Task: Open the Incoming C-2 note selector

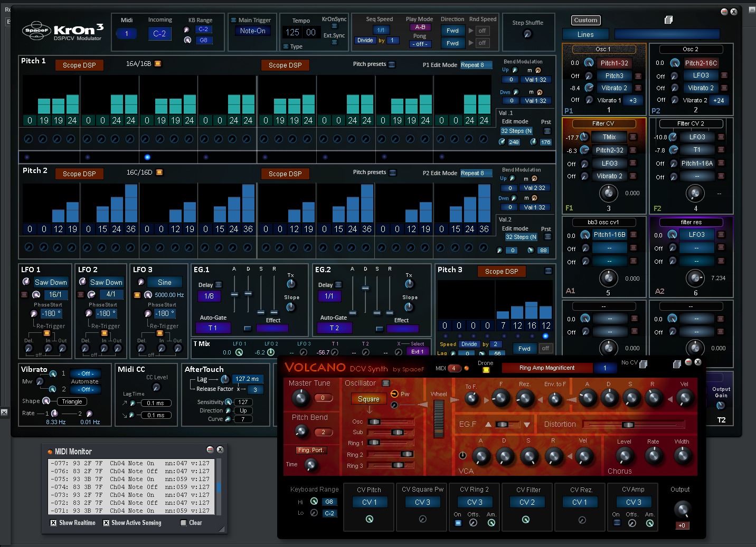Action: coord(159,34)
